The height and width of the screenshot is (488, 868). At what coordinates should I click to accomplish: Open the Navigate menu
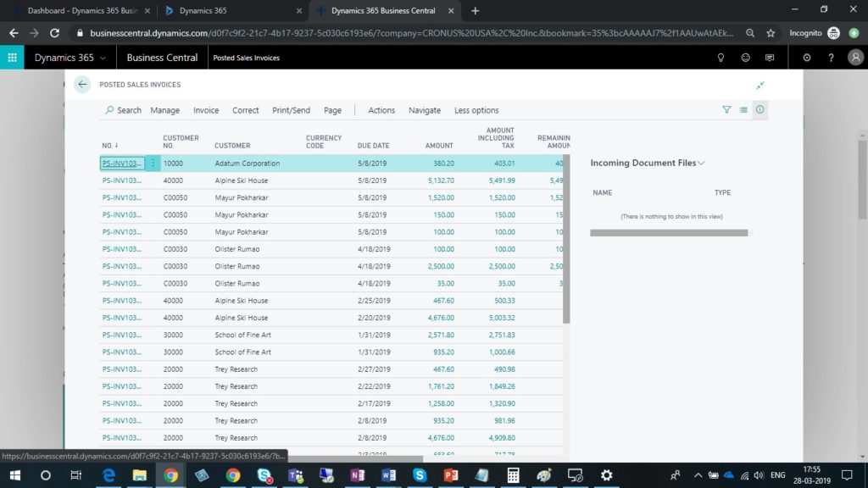(x=425, y=110)
